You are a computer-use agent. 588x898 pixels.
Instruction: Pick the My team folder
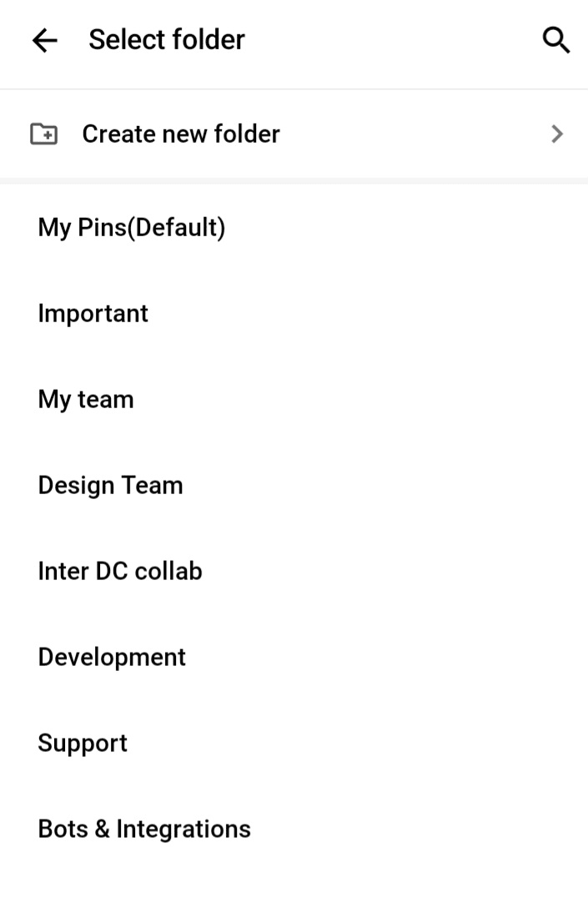point(294,399)
